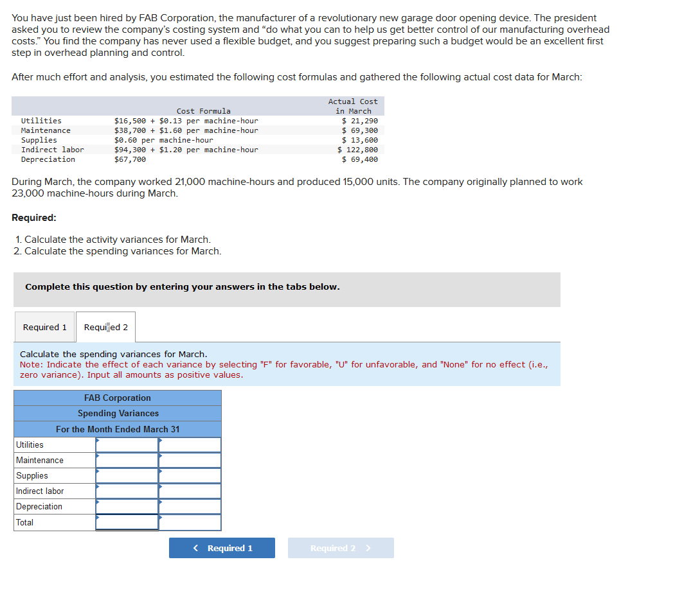Click the FAB Corporation table heading

coord(118,398)
